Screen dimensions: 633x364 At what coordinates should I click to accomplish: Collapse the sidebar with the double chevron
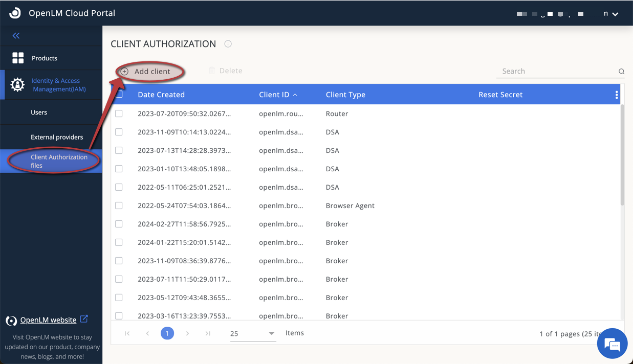coord(16,35)
